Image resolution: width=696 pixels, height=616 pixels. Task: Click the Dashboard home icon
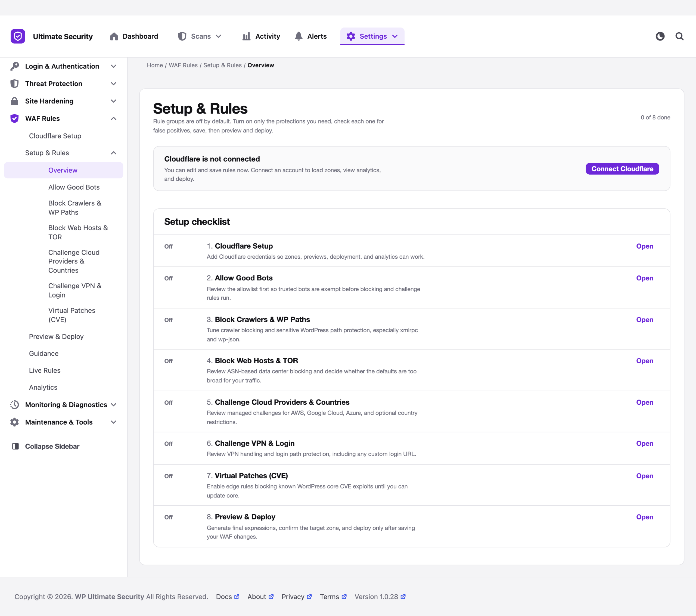point(114,36)
